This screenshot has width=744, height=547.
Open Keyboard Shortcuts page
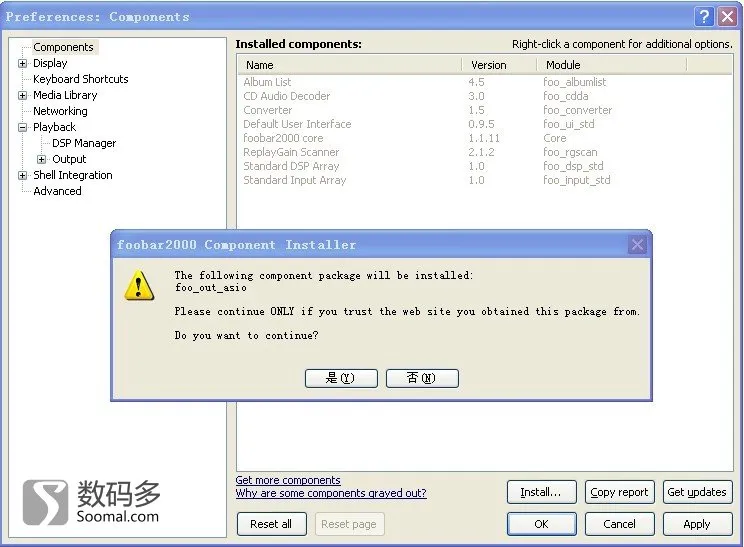click(81, 79)
